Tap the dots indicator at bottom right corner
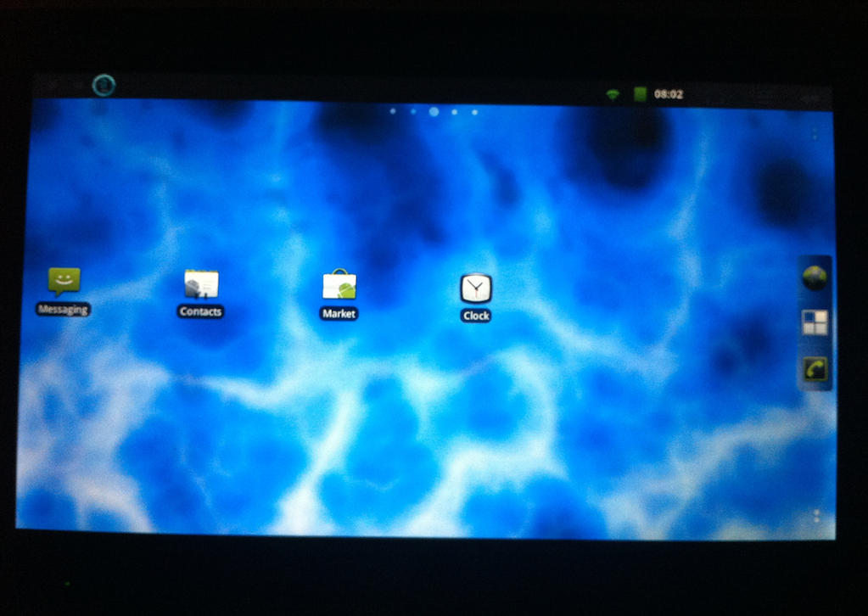Screen dimensions: 868x616 point(816,515)
